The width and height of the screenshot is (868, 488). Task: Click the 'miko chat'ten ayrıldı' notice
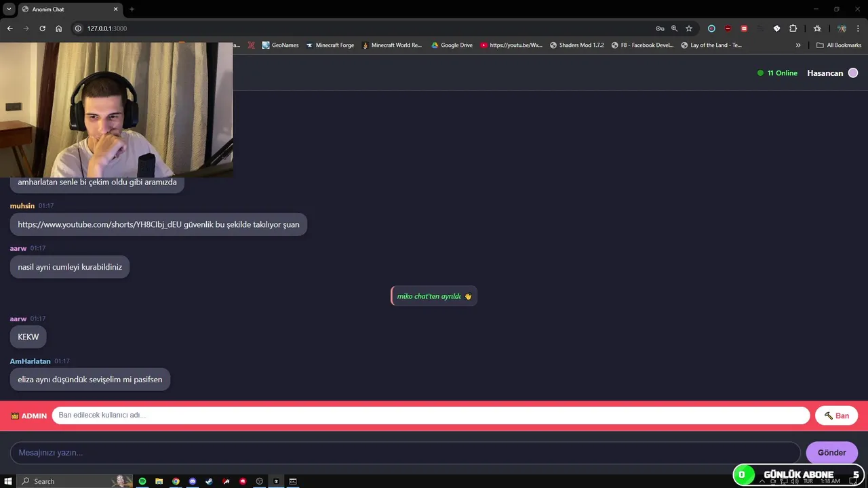pos(434,296)
